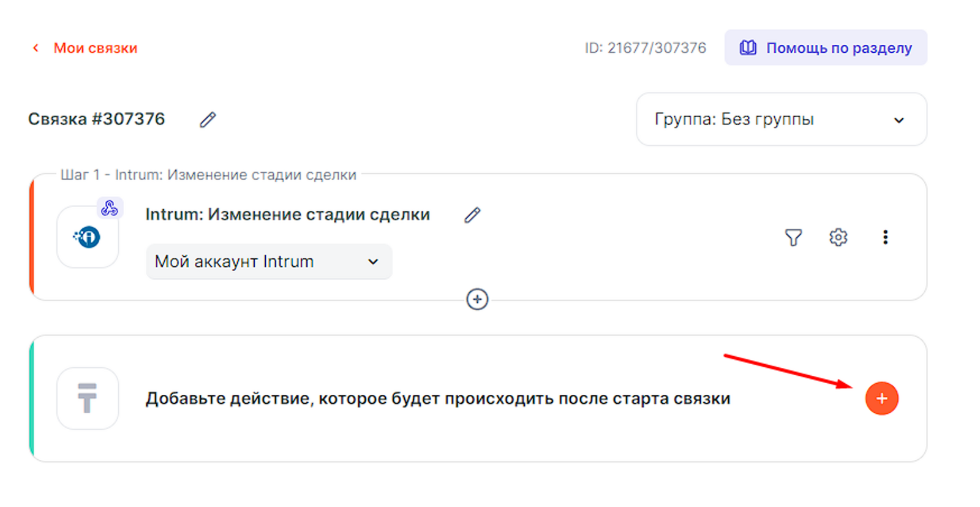Click the gray placeholder action icon

coord(88,398)
